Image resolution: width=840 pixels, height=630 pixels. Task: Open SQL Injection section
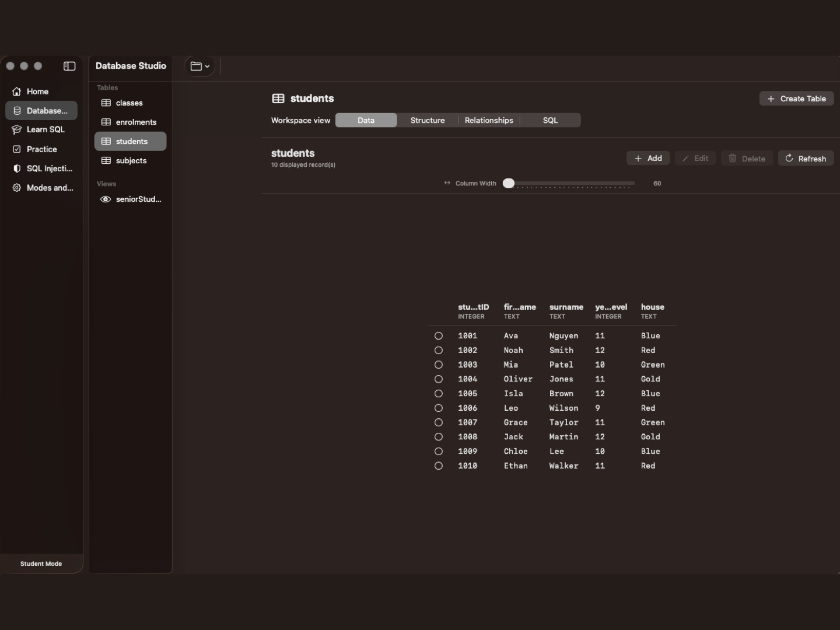42,168
